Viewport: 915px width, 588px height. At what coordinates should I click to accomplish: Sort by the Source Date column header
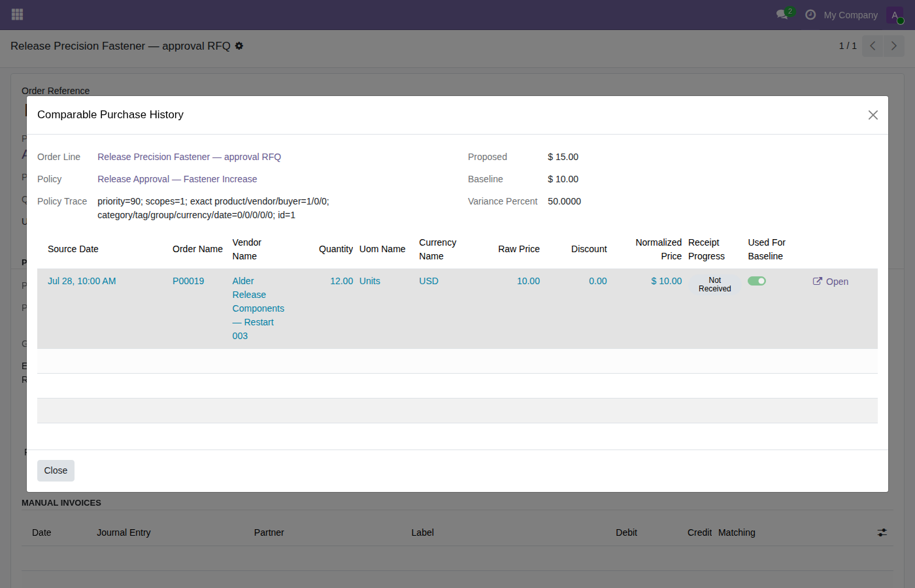coord(73,249)
